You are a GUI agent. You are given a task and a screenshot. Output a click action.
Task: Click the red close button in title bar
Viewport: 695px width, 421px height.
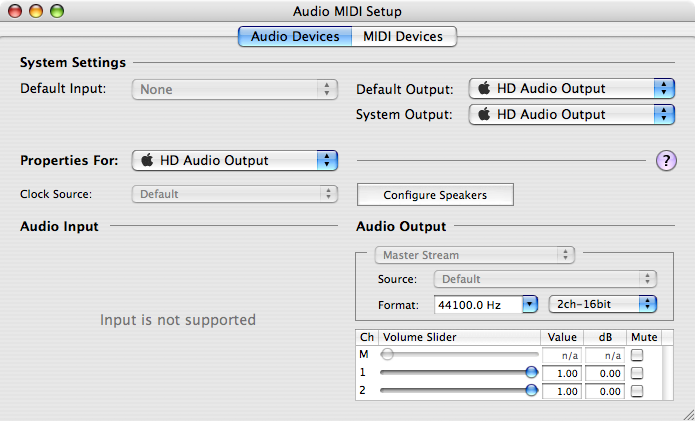coord(16,12)
